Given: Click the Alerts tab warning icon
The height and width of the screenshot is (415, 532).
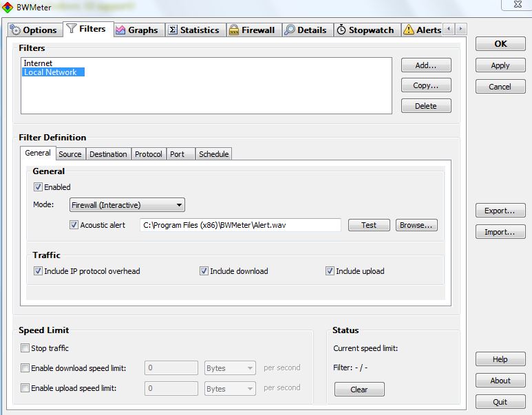Looking at the screenshot, I should click(x=409, y=30).
